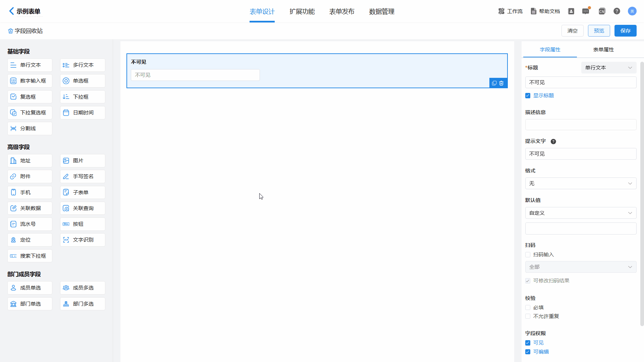This screenshot has height=362, width=644.
Task: Add an 地址 field
Action: (30, 161)
